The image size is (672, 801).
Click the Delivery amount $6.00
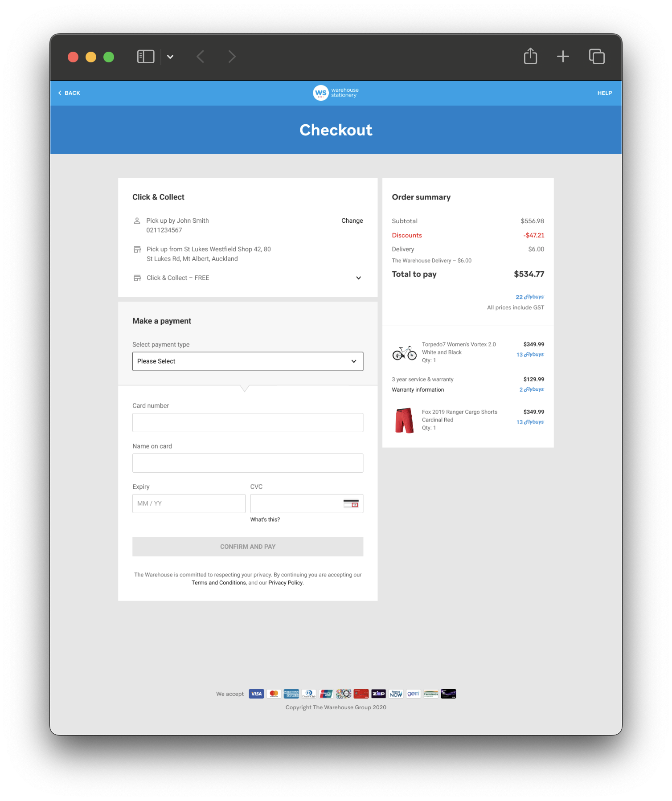[x=536, y=249]
